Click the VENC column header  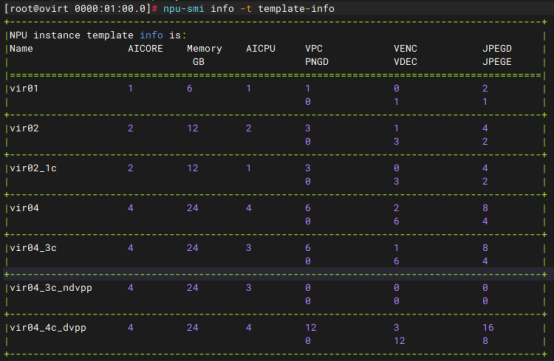click(406, 48)
